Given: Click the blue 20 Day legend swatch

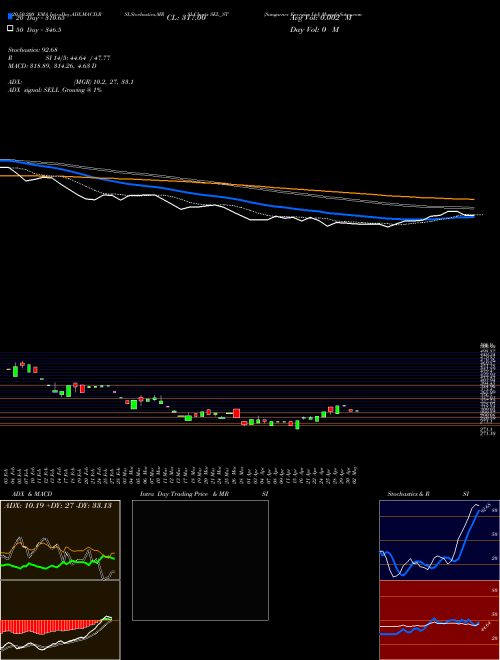Looking at the screenshot, I should 11,16.
